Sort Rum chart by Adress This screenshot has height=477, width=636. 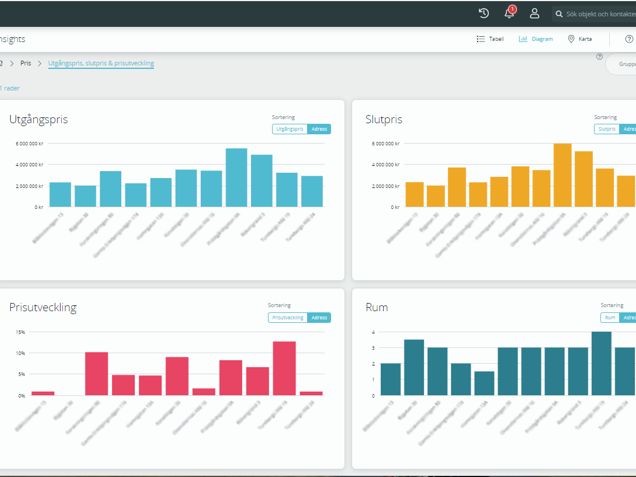628,318
